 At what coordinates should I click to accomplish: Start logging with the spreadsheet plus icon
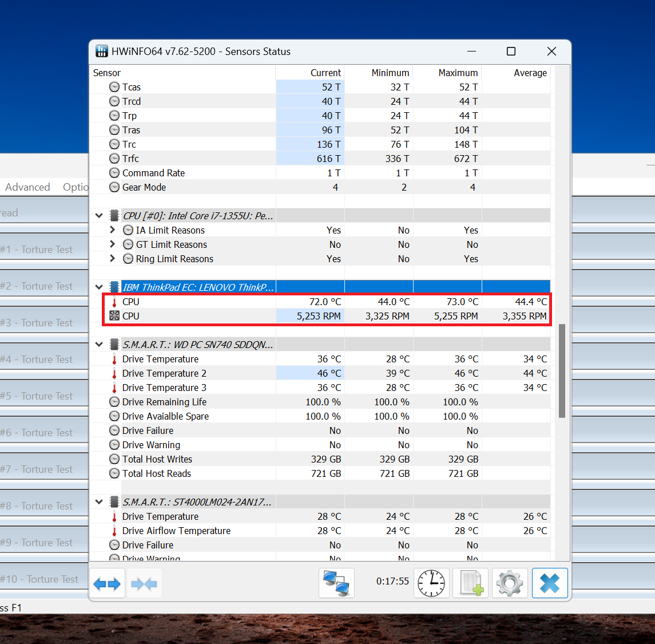[x=471, y=583]
